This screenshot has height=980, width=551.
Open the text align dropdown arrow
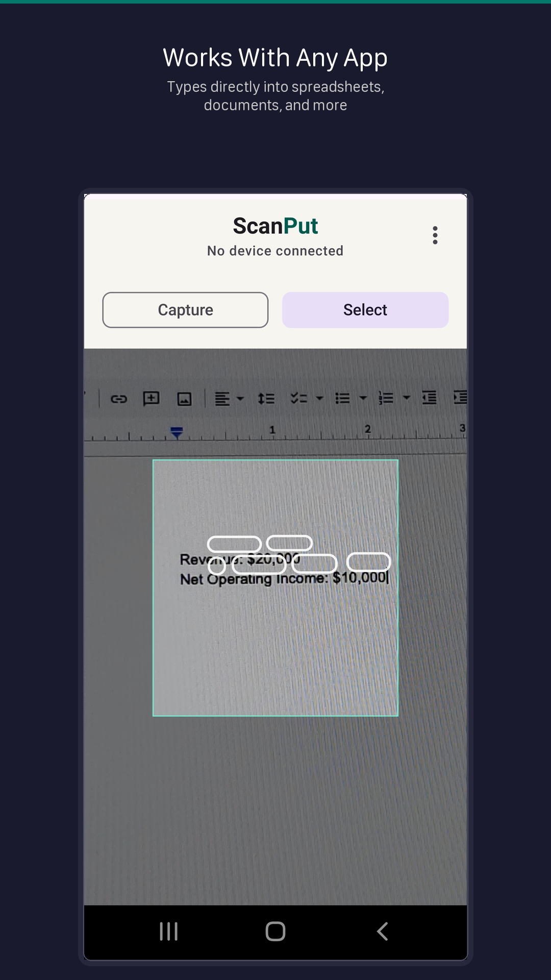point(240,399)
